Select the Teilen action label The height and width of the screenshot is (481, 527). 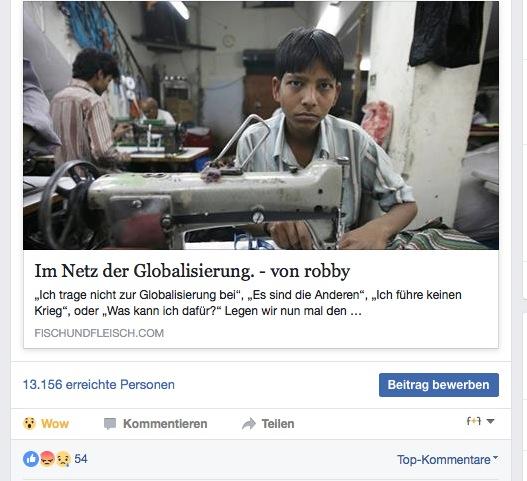pos(278,424)
